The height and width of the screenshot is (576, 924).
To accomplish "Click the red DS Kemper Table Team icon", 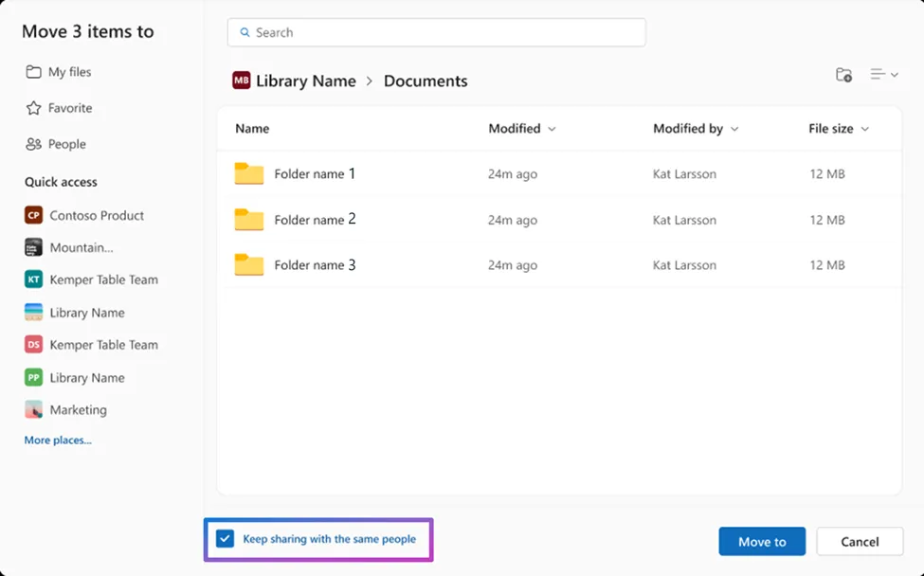I will click(34, 345).
